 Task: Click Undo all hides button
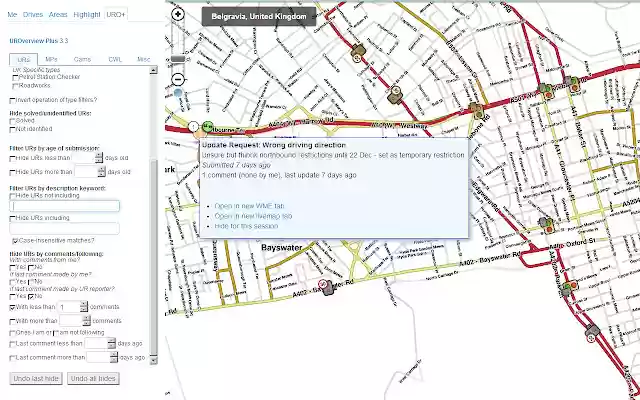pyautogui.click(x=93, y=378)
